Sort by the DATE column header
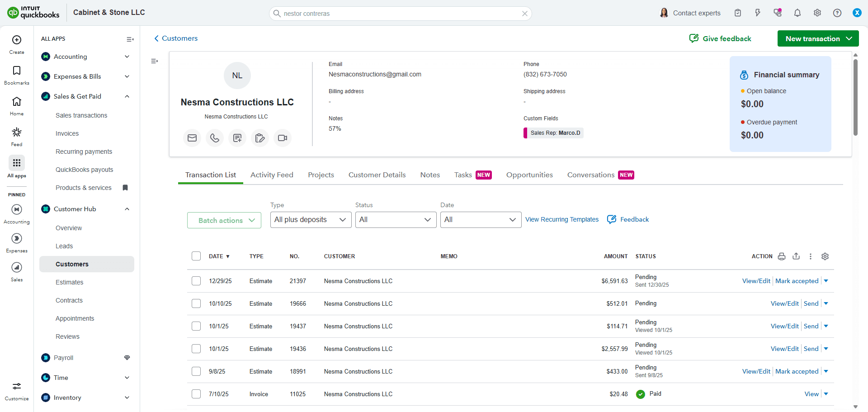868x412 pixels. click(x=219, y=256)
